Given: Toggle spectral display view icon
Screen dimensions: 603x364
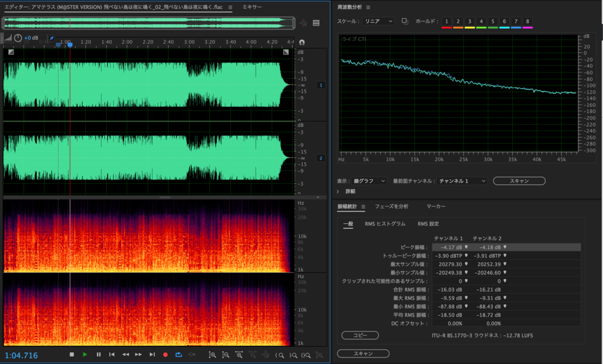Looking at the screenshot, I should [316, 23].
